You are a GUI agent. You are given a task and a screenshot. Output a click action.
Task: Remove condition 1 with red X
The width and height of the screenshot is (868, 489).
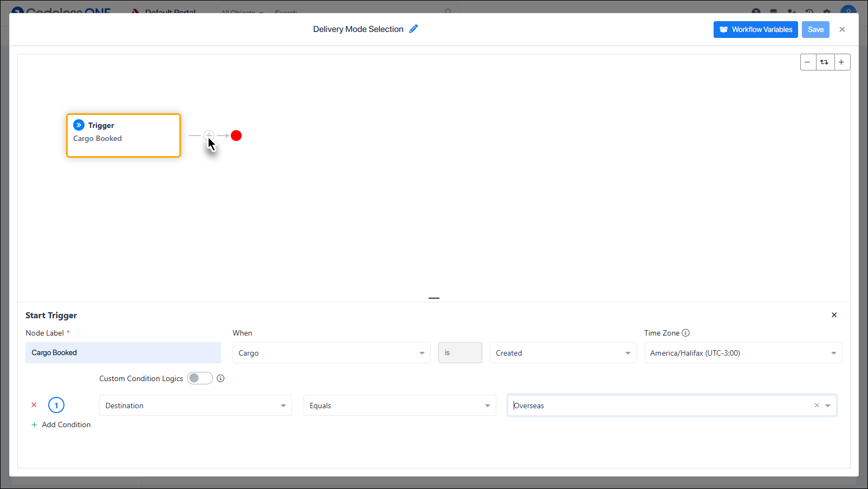(x=34, y=405)
